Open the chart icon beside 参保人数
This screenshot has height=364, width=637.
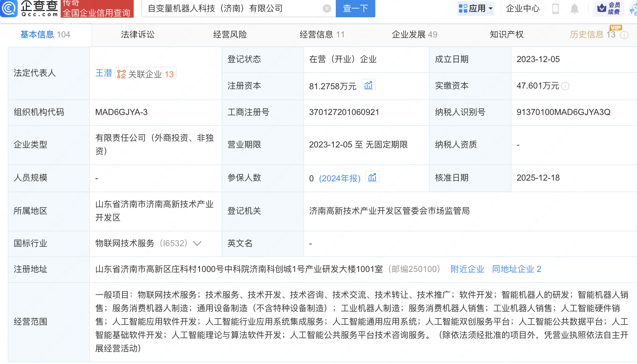pos(372,177)
